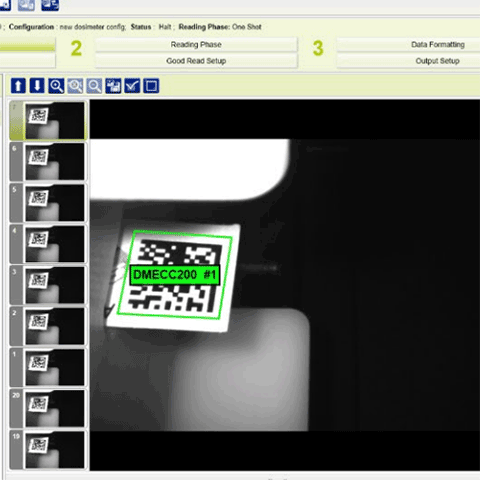This screenshot has width=480, height=480.
Task: Select image thumbnail number 6
Action: tap(48, 162)
